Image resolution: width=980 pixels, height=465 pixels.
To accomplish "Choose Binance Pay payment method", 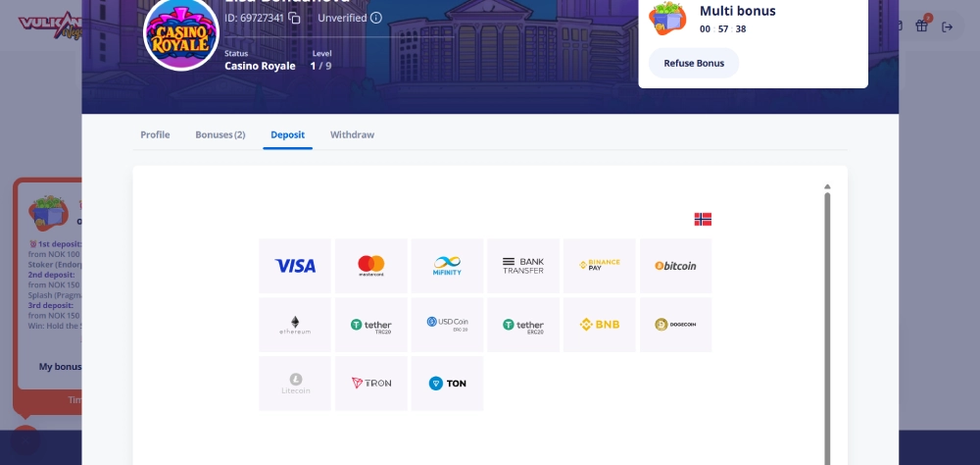I will click(599, 266).
